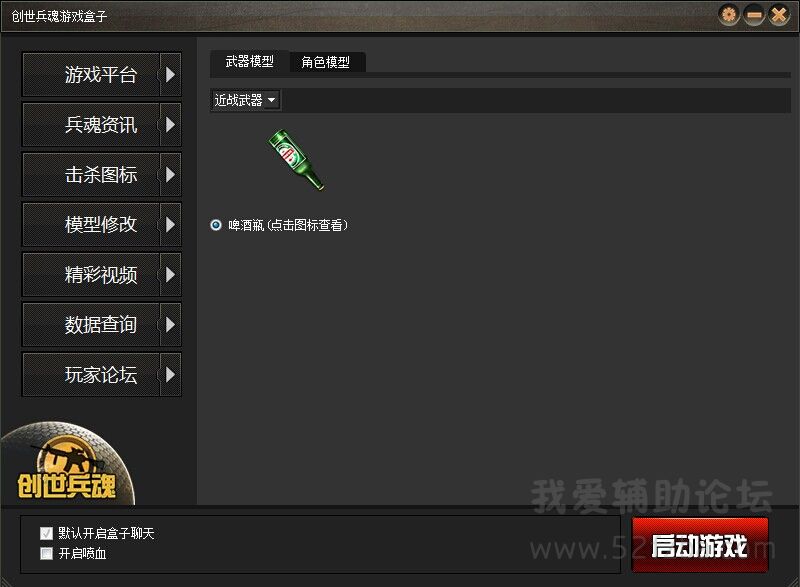
Task: Click the arrow beside 游戏平台
Action: (x=170, y=75)
